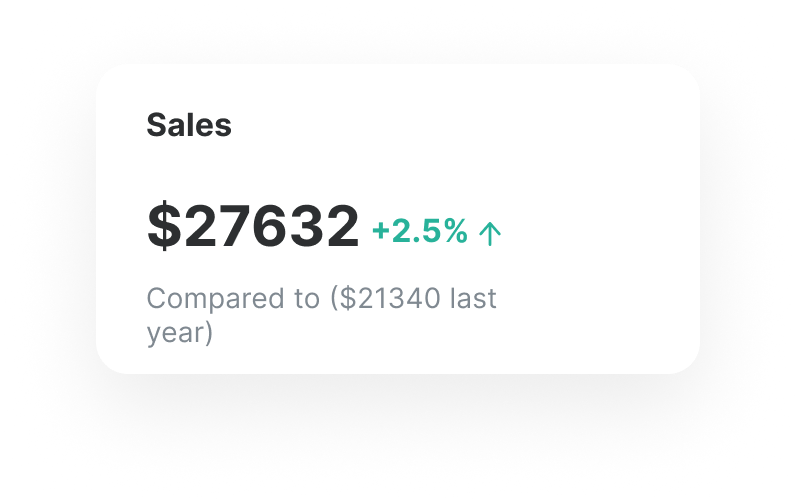This screenshot has width=796, height=502.
Task: Click the letter S in the Sales heading
Action: [156, 125]
